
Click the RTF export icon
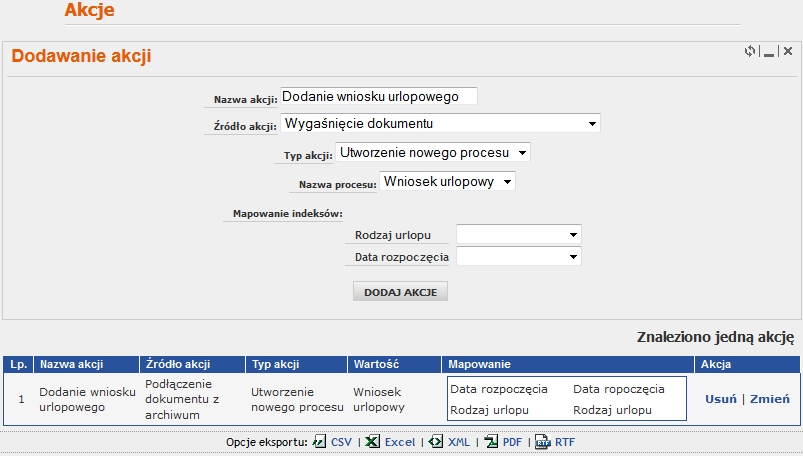tap(543, 441)
